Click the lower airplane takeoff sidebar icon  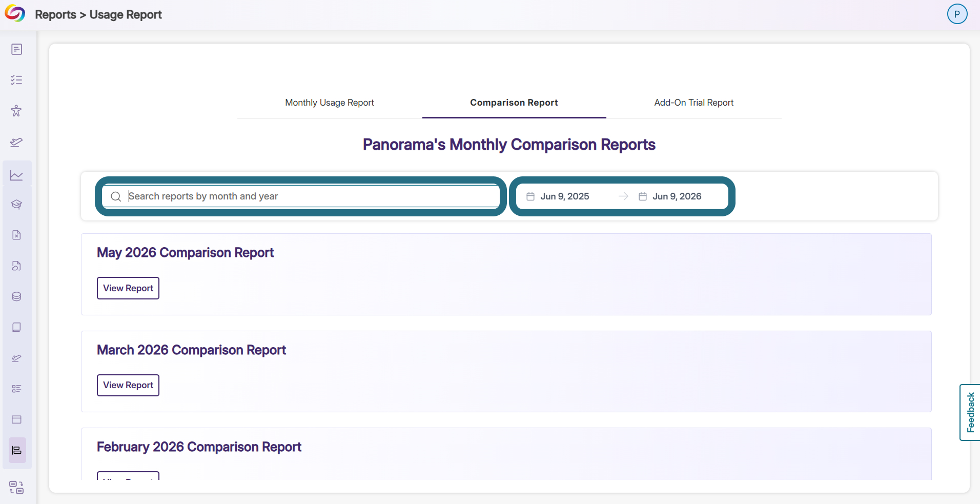click(x=16, y=358)
